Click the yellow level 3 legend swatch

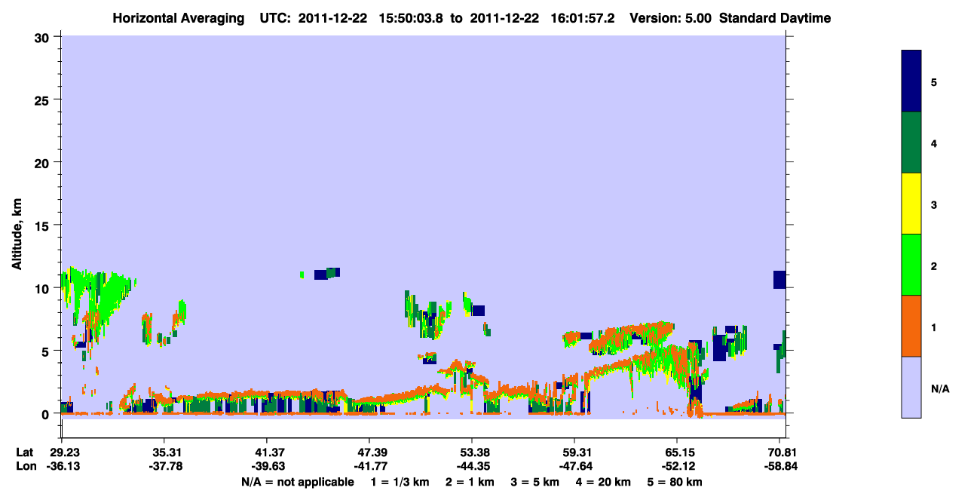[911, 204]
